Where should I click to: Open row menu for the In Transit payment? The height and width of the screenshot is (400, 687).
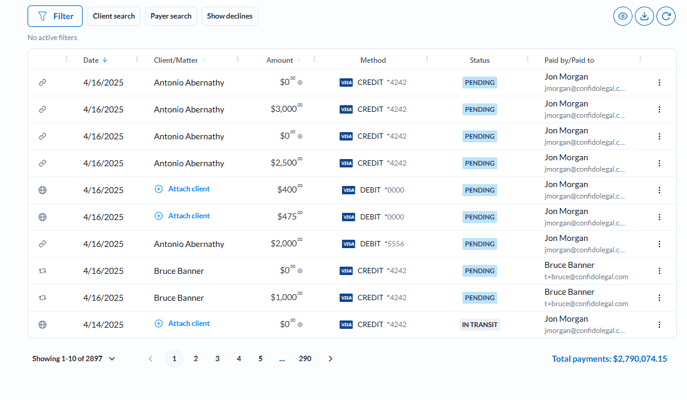pos(659,325)
